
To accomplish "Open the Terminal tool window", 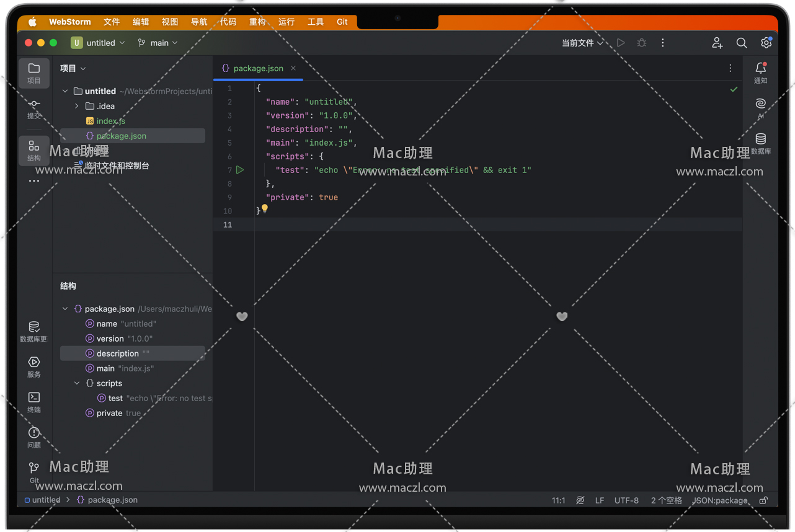I will point(34,401).
